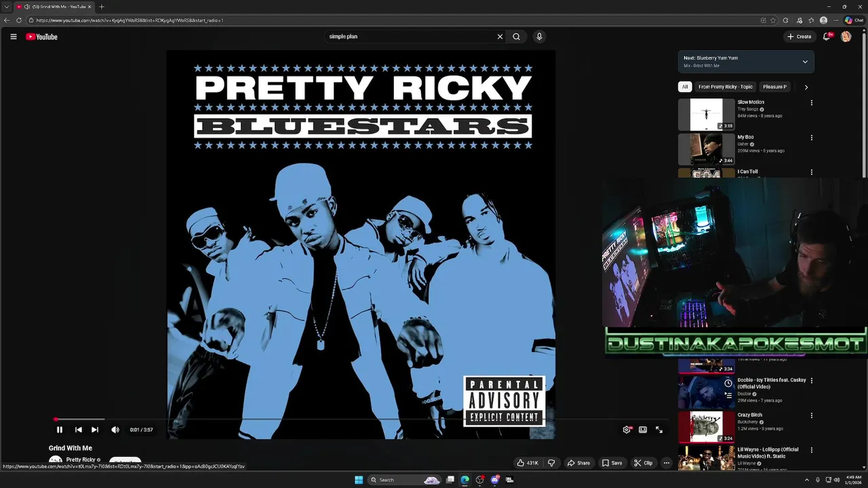The image size is (868, 488).
Task: Open the YouTube hamburger guide menu
Action: click(x=13, y=37)
